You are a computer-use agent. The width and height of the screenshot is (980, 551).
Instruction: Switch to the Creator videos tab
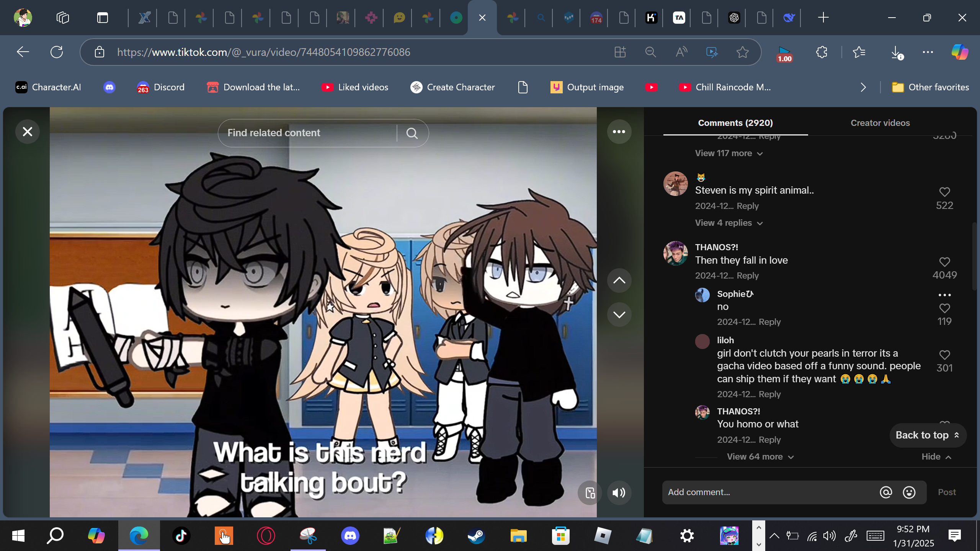point(880,123)
